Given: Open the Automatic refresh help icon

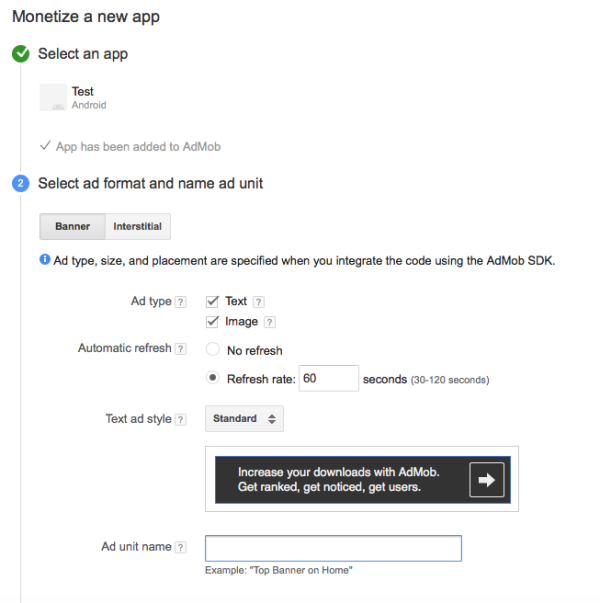Looking at the screenshot, I should pyautogui.click(x=180, y=349).
